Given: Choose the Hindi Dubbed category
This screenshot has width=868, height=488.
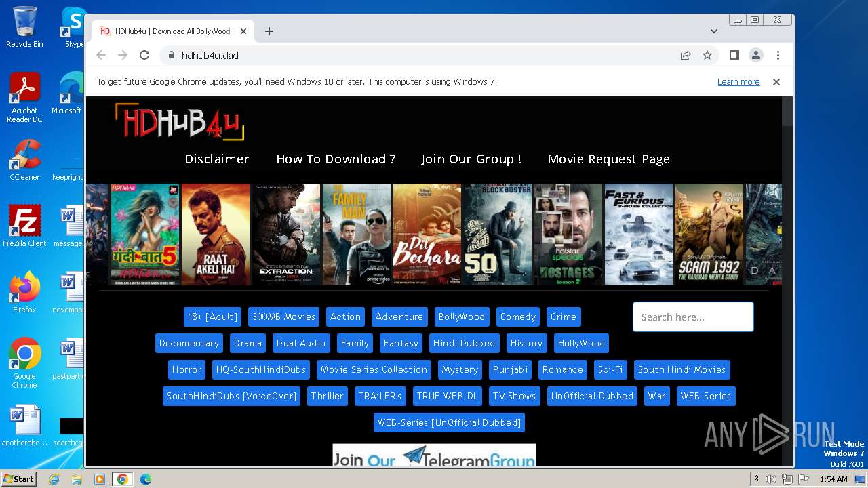Looking at the screenshot, I should [x=465, y=343].
